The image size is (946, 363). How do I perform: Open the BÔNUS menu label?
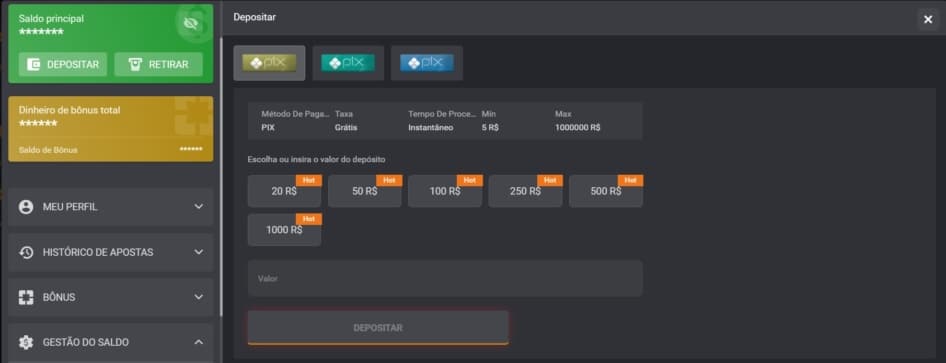59,297
